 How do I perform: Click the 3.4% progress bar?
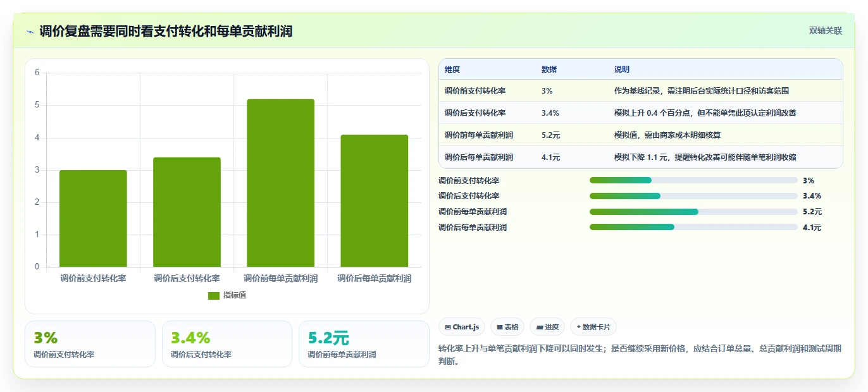(693, 196)
